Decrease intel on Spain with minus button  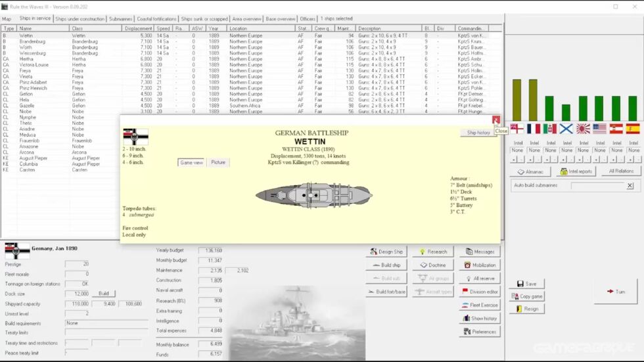point(637,159)
